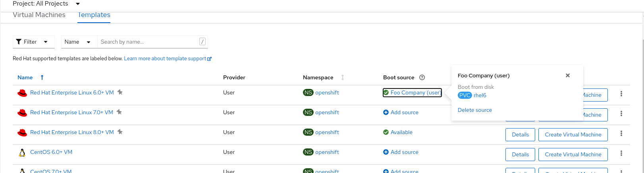Click Available boot source for RHEL 8.0+
Screen dimensions: 644x173
coord(398,132)
